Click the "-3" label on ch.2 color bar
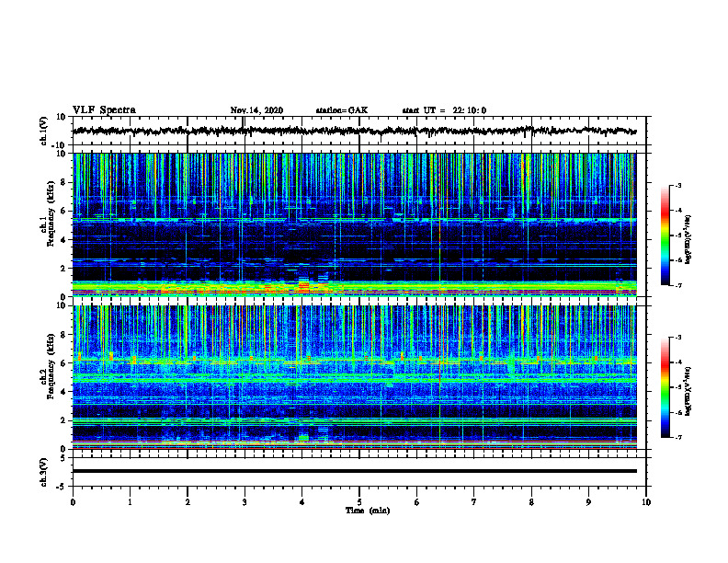The width and height of the screenshot is (728, 563). 677,338
